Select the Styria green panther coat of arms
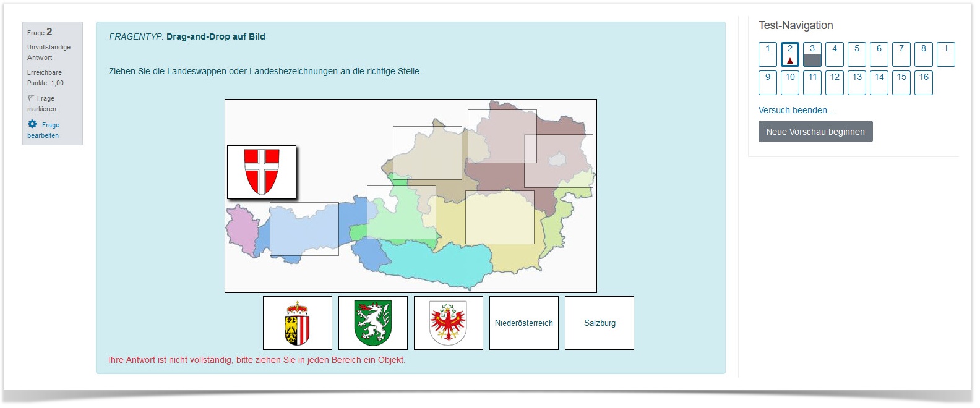Viewport: 980px width, 408px height. [x=373, y=323]
